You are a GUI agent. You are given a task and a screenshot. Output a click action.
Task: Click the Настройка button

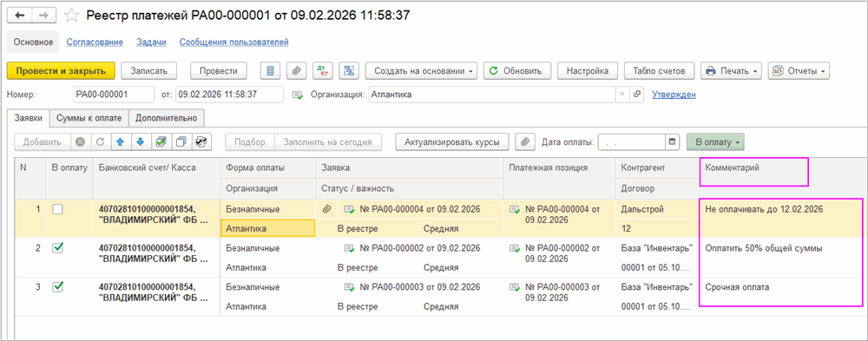[588, 71]
